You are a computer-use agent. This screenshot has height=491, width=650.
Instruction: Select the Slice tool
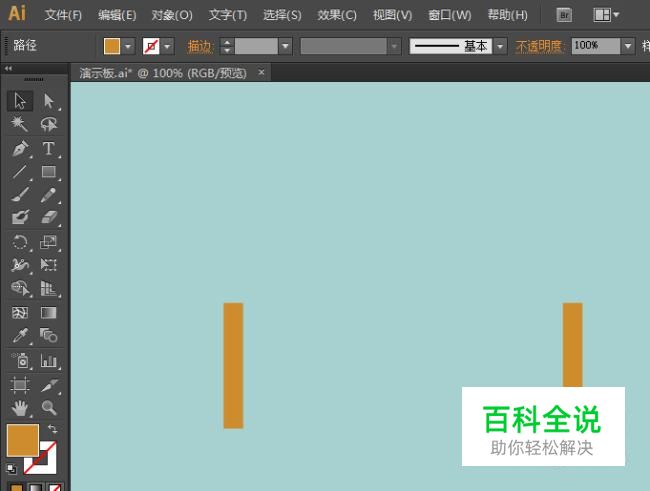coord(49,385)
